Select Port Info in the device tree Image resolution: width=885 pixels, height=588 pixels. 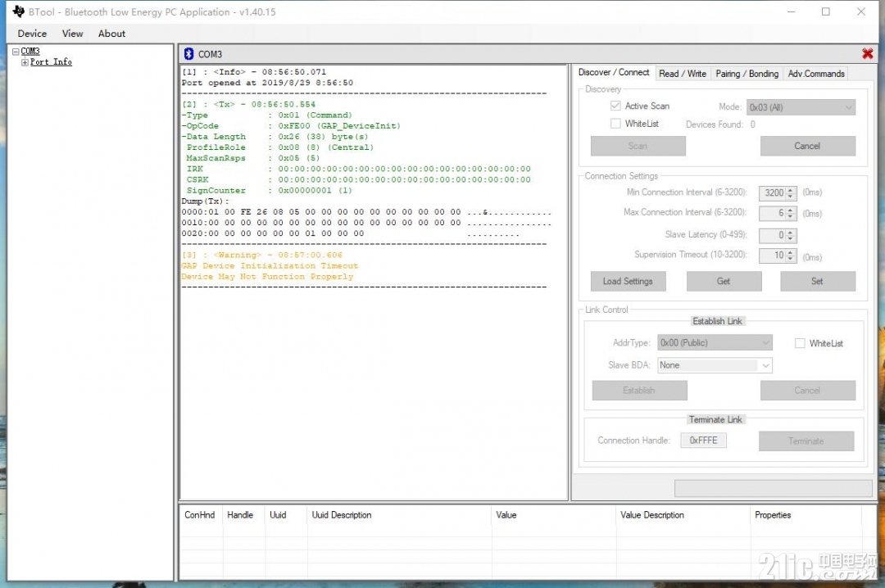51,62
